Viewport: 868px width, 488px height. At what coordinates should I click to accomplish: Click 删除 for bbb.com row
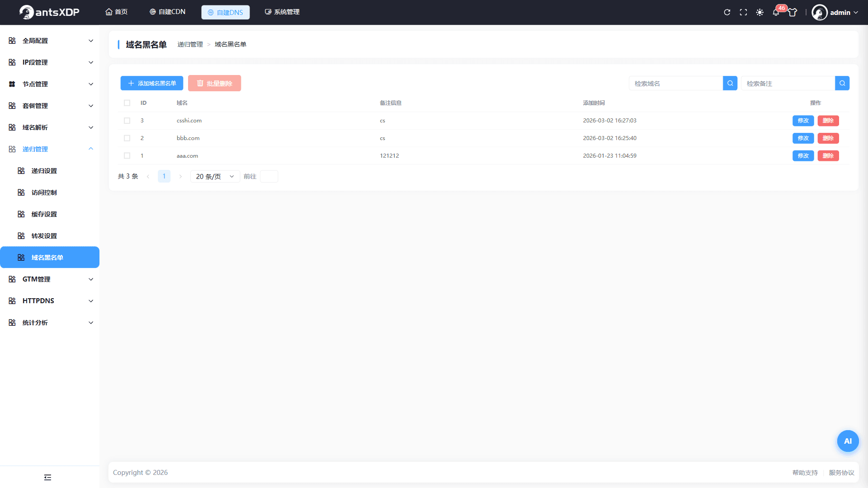[828, 138]
